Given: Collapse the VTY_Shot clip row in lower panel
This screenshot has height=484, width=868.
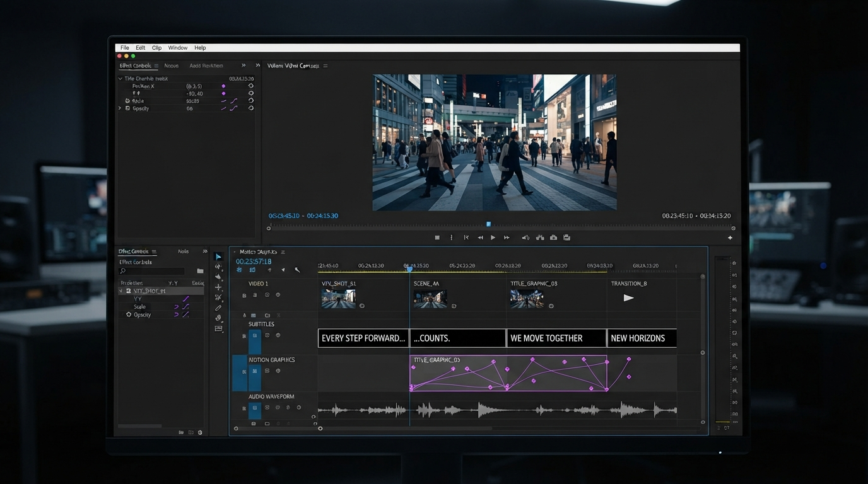Looking at the screenshot, I should [121, 291].
